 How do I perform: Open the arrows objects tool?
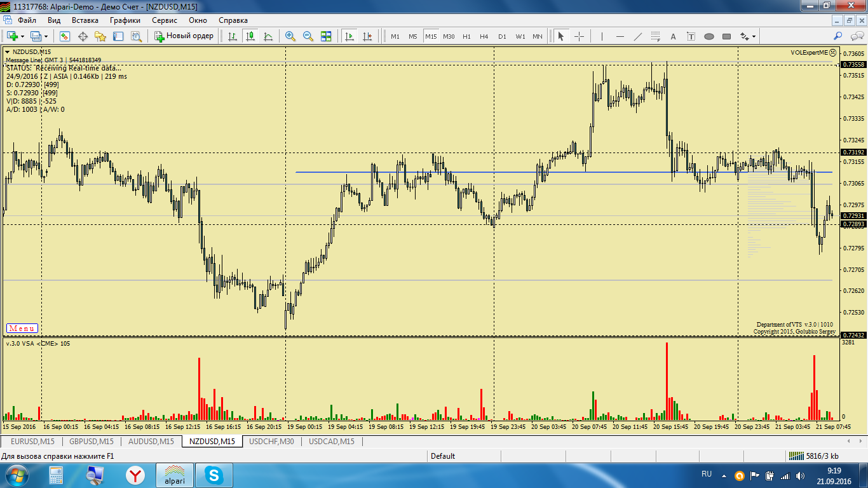coord(744,36)
